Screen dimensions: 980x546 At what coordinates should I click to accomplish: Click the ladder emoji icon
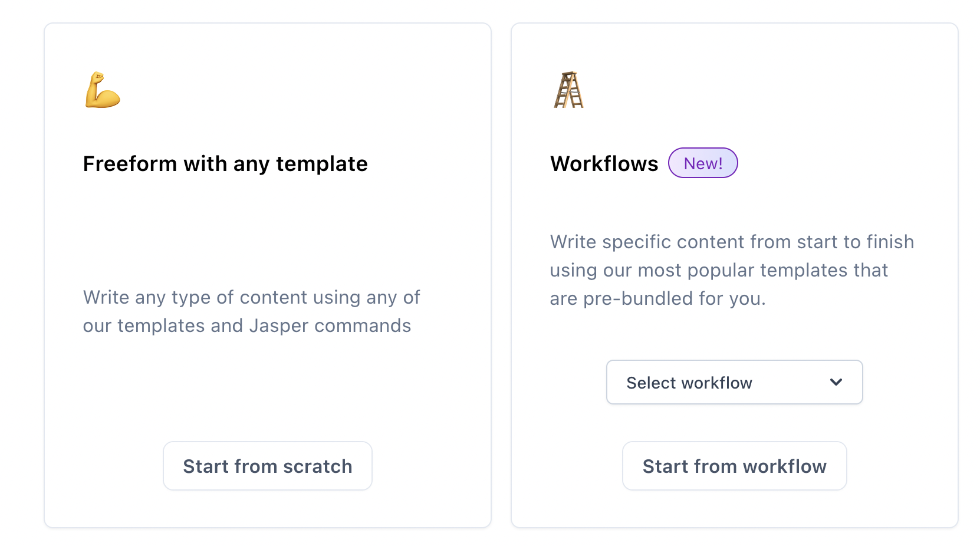(x=568, y=90)
